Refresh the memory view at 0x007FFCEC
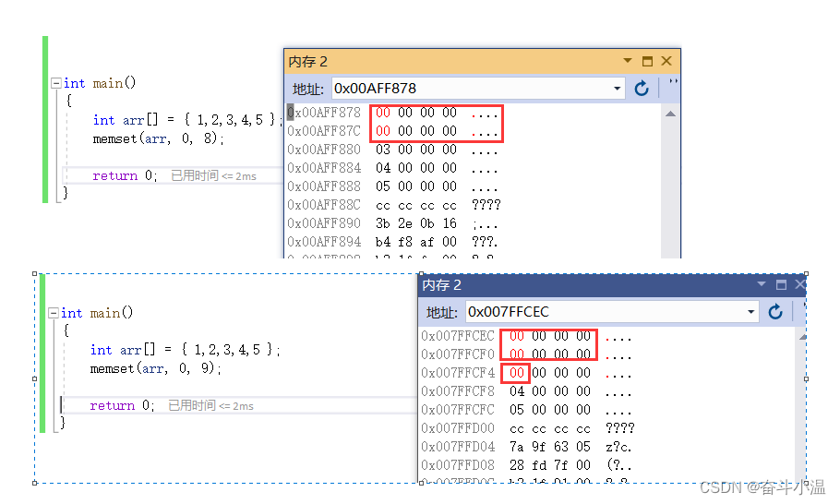The width and height of the screenshot is (840, 504). (775, 312)
